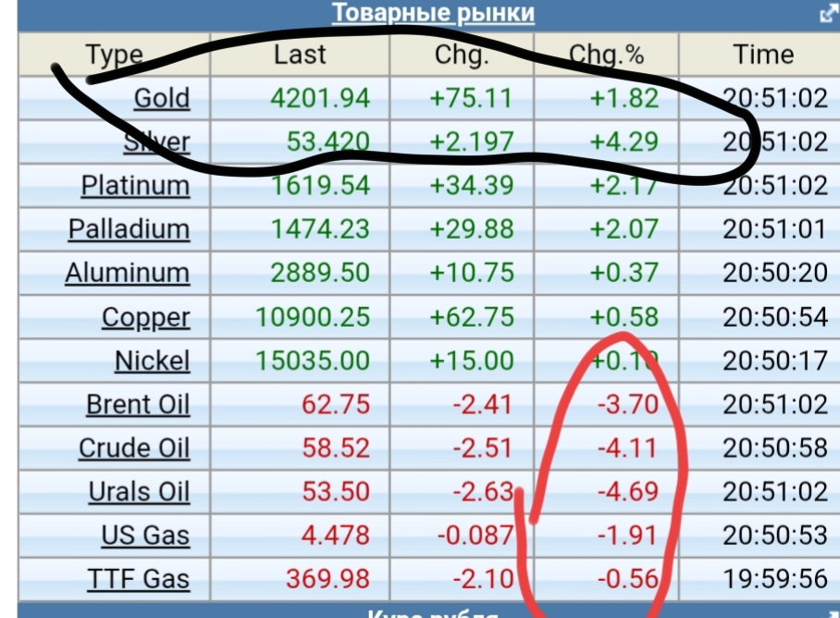Open the Brent Oil link

pyautogui.click(x=138, y=405)
